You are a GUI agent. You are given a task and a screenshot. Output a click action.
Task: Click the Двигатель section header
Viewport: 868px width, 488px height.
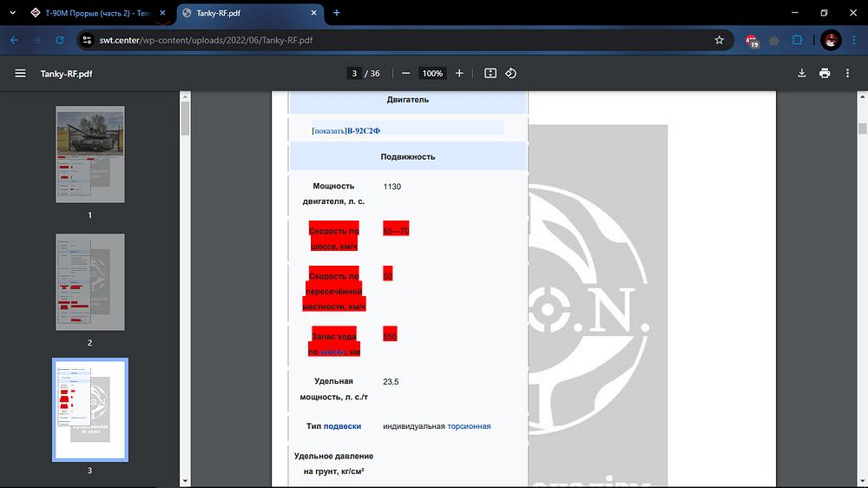tap(408, 100)
